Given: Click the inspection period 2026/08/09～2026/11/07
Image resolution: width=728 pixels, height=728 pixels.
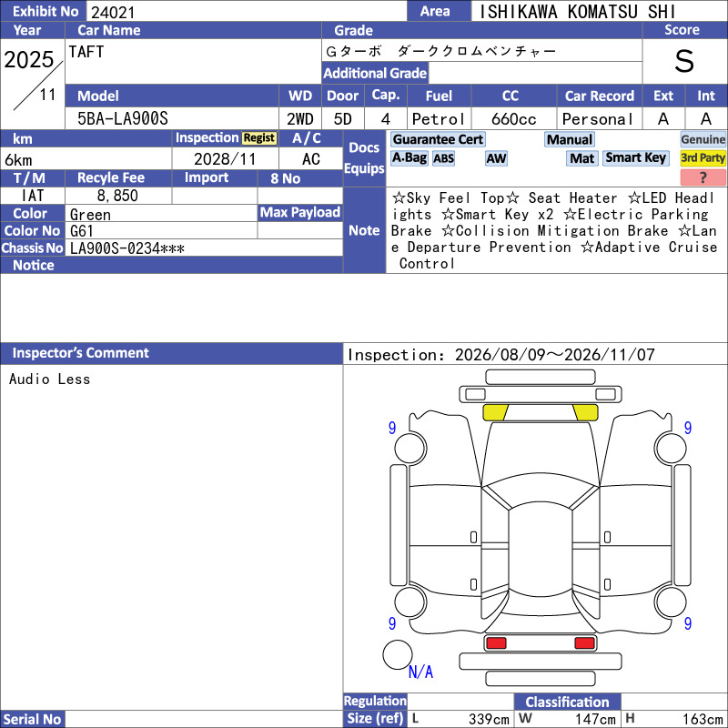Looking at the screenshot, I should 555,355.
